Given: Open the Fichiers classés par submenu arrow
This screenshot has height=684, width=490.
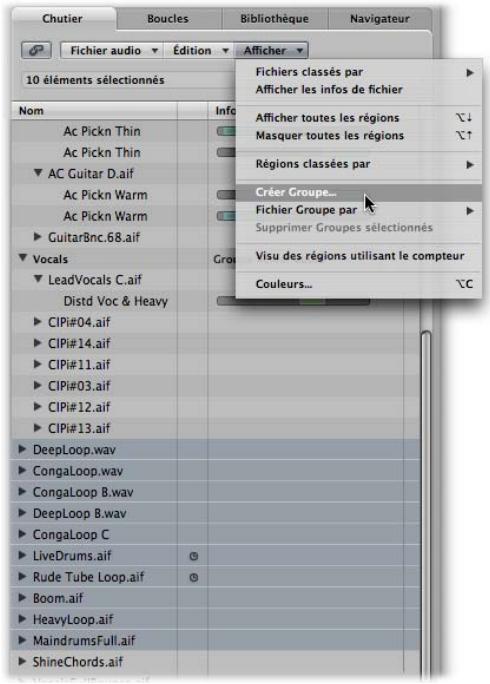Looking at the screenshot, I should [469, 72].
